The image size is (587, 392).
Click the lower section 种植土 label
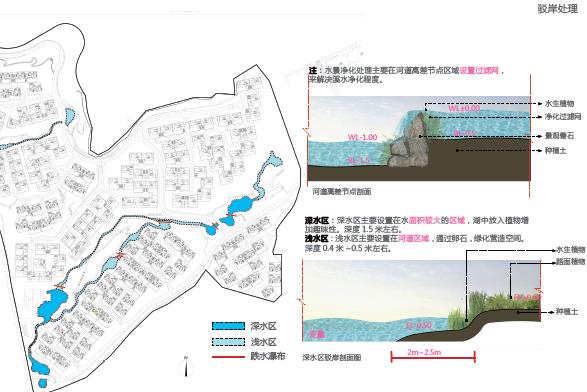coord(567,312)
